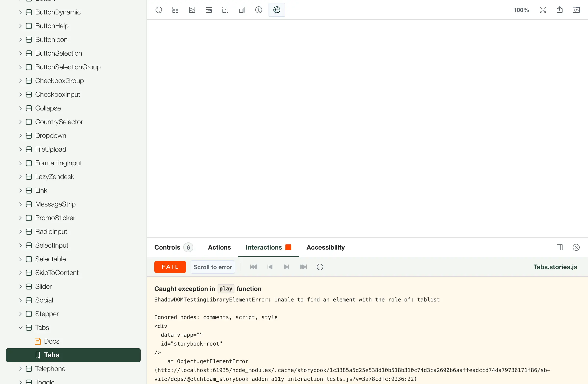Expand ButtonIcon chevron
The width and height of the screenshot is (588, 384).
pyautogui.click(x=21, y=39)
